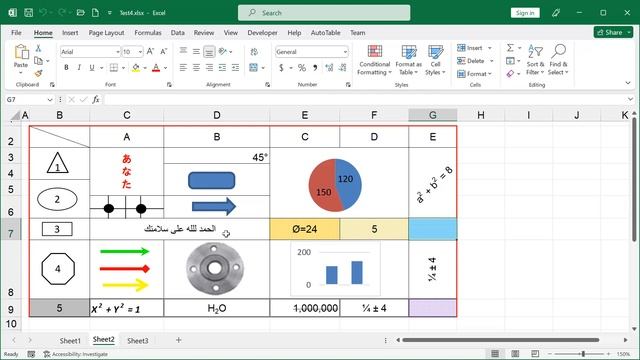The width and height of the screenshot is (640, 360).
Task: Click the zoom slider handle
Action: coord(583,353)
